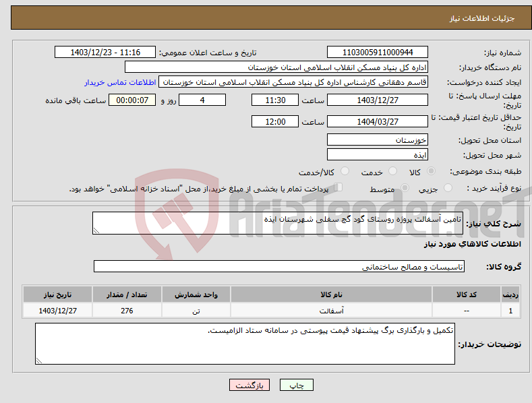Click the توضیحات خریدار label
The width and height of the screenshot is (532, 403).
pyautogui.click(x=490, y=344)
